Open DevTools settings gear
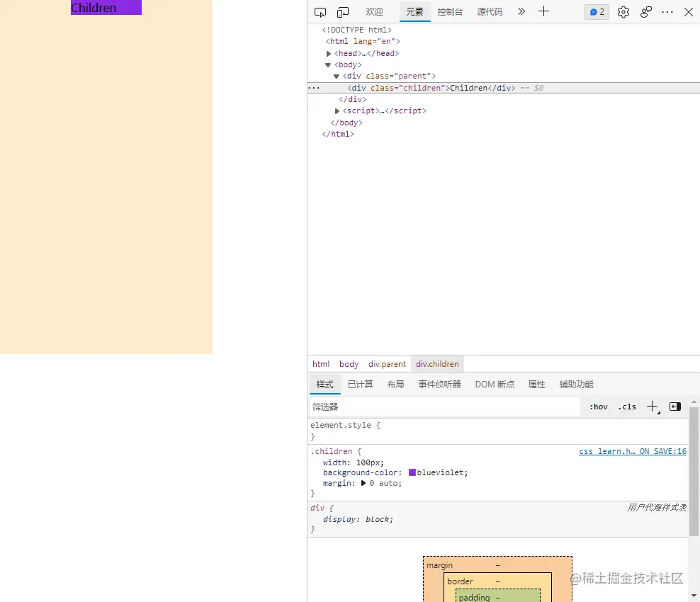 (623, 12)
